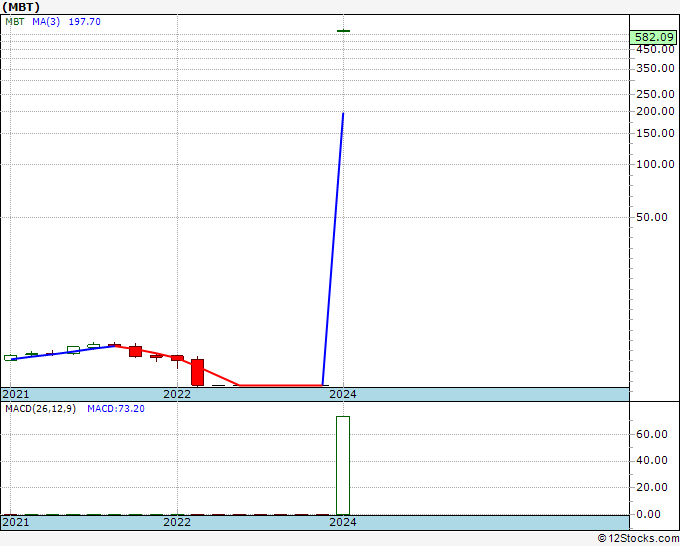Click the 2021 label on MACD axis

16,522
